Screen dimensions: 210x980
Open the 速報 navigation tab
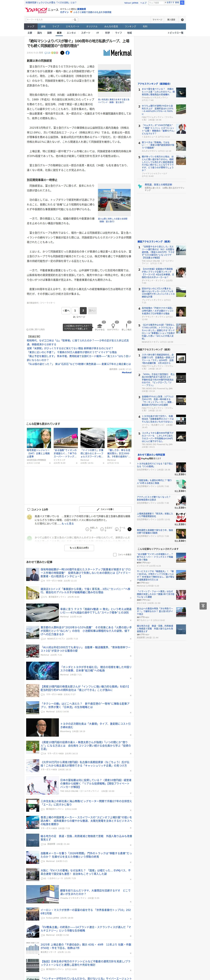pos(43,27)
